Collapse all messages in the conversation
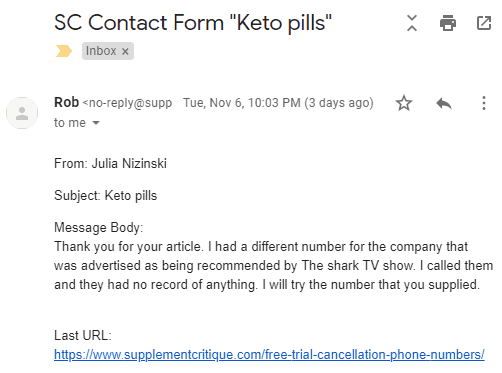Screen dimensions: 502x373 pyautogui.click(x=412, y=23)
